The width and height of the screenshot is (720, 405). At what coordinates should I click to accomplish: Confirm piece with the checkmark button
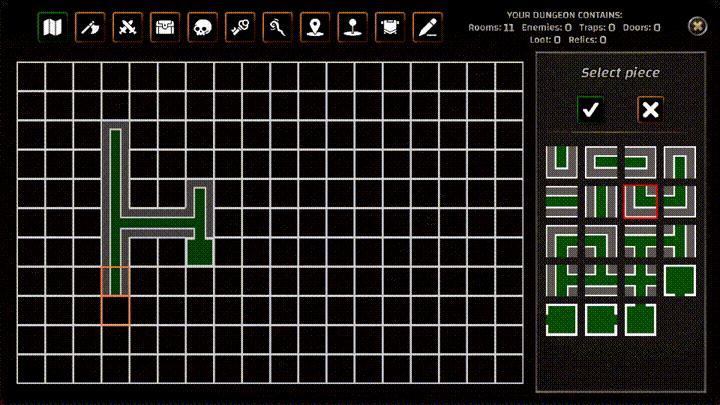coord(591,109)
